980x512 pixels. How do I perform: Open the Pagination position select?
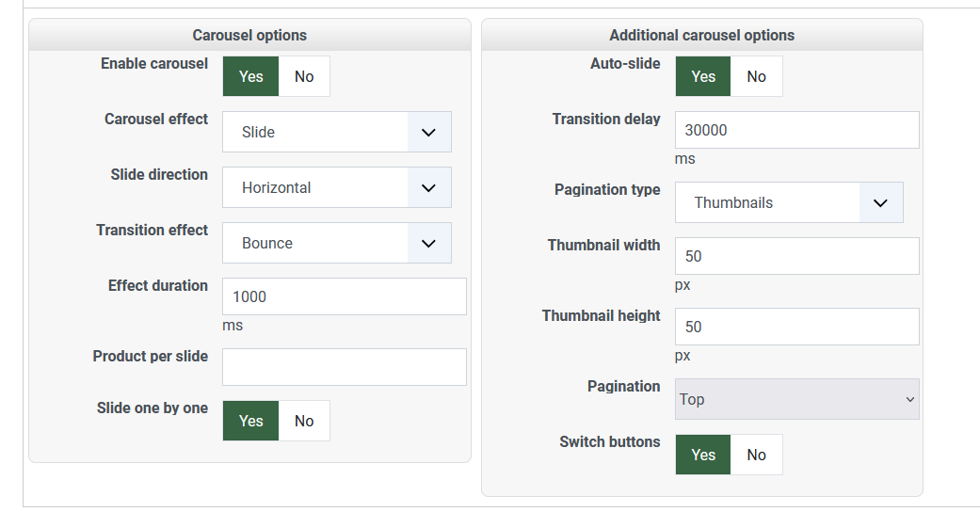tap(796, 399)
